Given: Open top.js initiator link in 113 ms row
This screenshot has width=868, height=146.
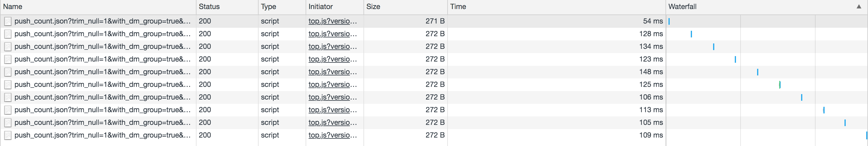Looking at the screenshot, I should [x=332, y=110].
